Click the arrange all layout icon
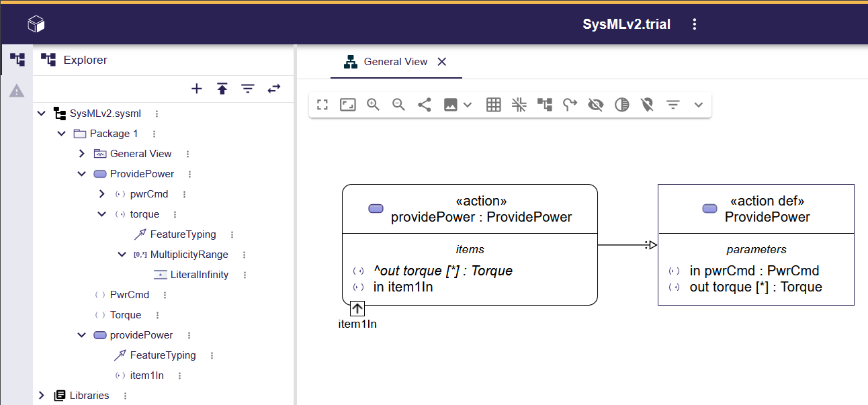Image resolution: width=868 pixels, height=405 pixels. [x=545, y=105]
